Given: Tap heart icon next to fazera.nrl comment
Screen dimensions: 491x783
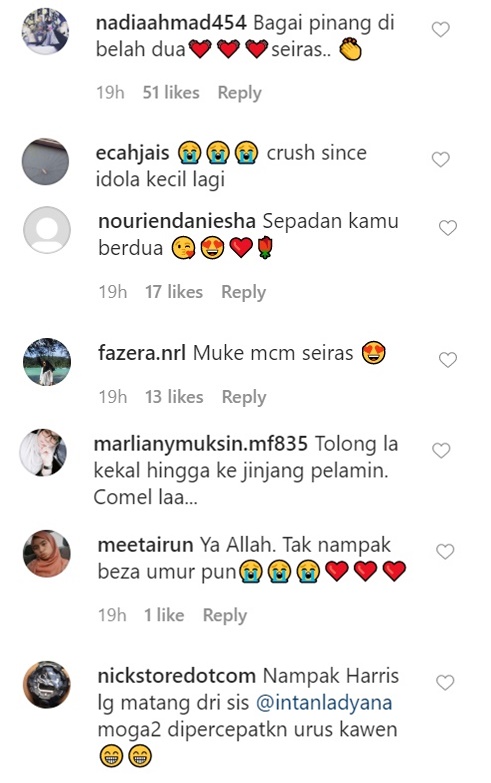Looking at the screenshot, I should (448, 360).
